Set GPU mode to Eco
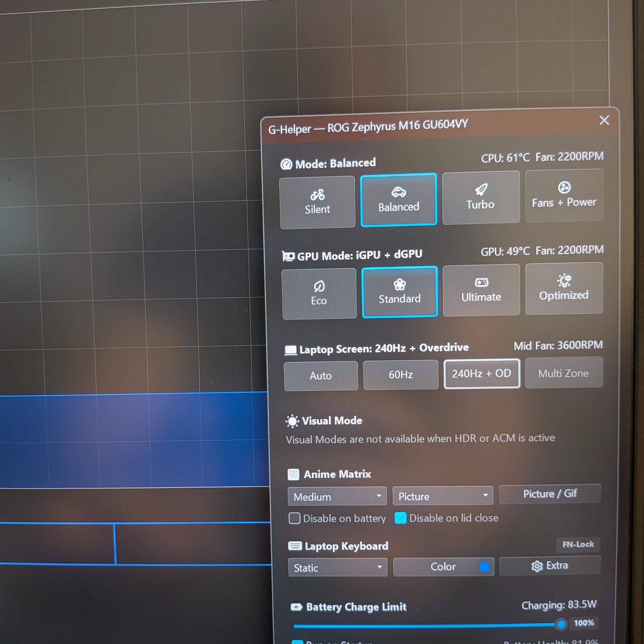644x644 pixels. [x=319, y=294]
